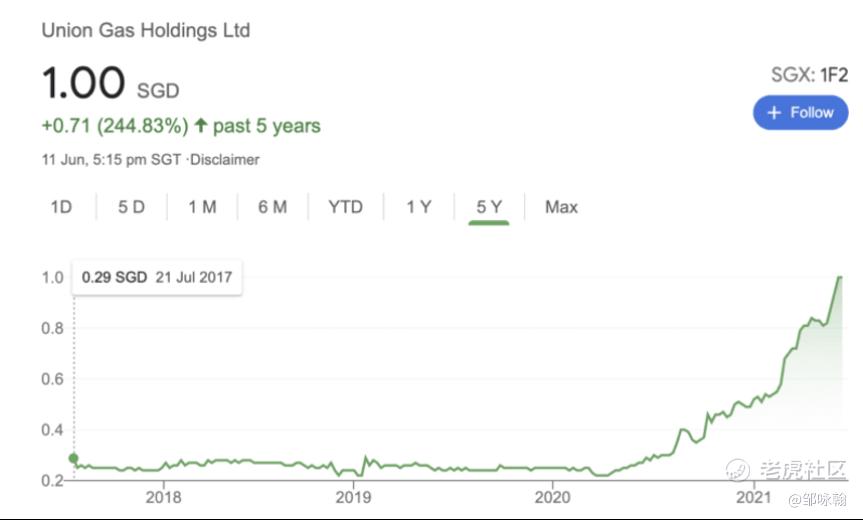Viewport: 863px width, 520px height.
Task: Click the 11 Jun, 5:15 pm SGT timestamp
Action: click(111, 160)
